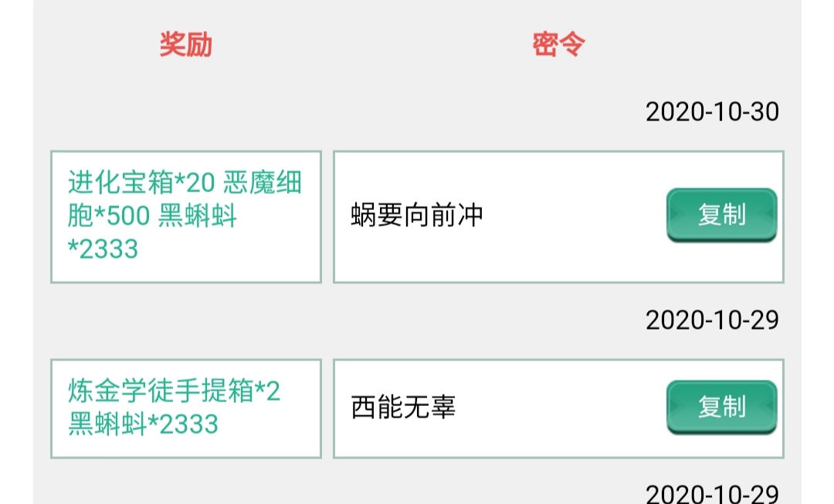Tap the 蜗要向前冲 password text
This screenshot has height=504, width=834.
(417, 215)
